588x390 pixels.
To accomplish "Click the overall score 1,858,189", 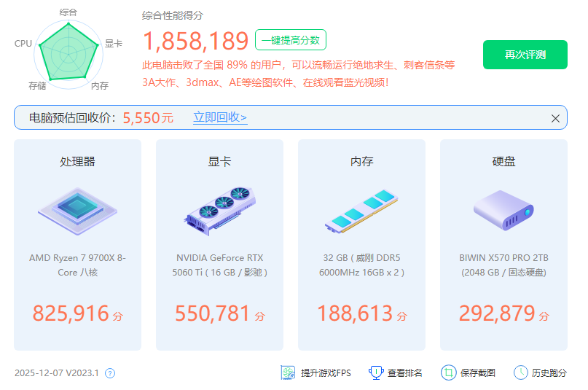I will click(195, 41).
